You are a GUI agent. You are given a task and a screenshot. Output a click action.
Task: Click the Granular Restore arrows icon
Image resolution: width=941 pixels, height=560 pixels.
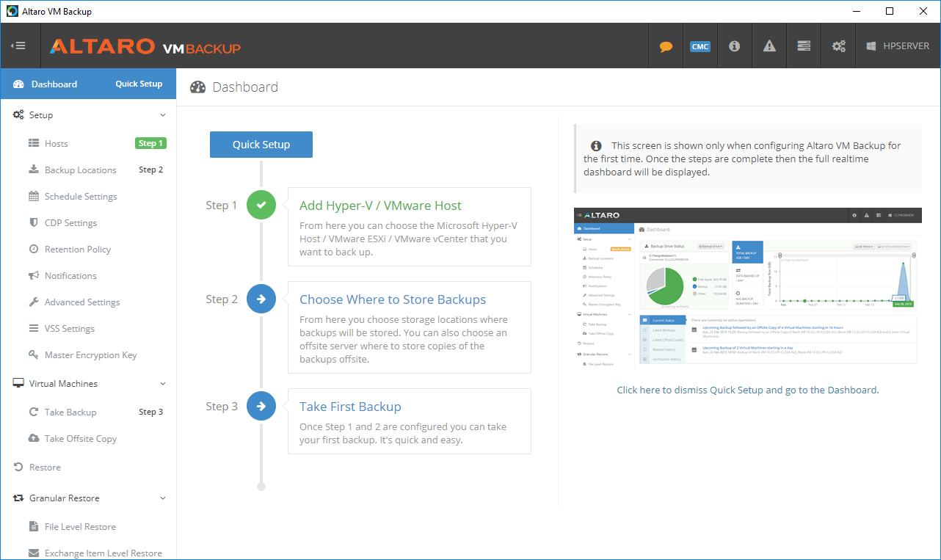pyautogui.click(x=18, y=498)
